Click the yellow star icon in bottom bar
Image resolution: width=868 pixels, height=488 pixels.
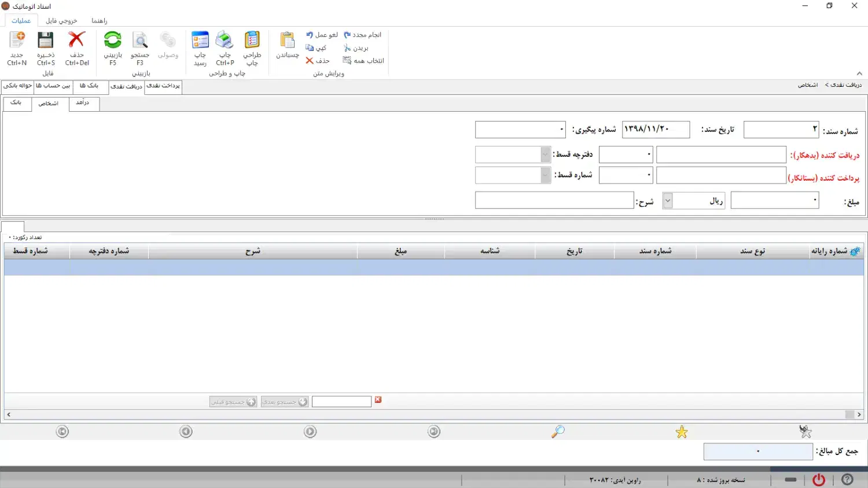click(x=682, y=432)
